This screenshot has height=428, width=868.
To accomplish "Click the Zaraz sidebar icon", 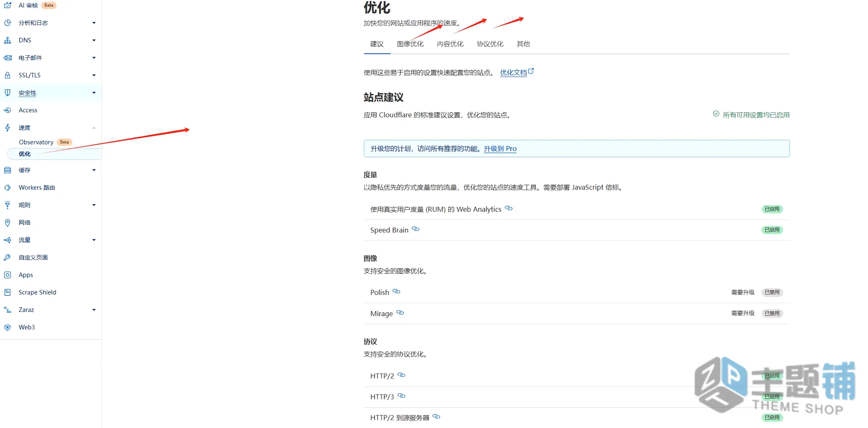I will pyautogui.click(x=8, y=310).
